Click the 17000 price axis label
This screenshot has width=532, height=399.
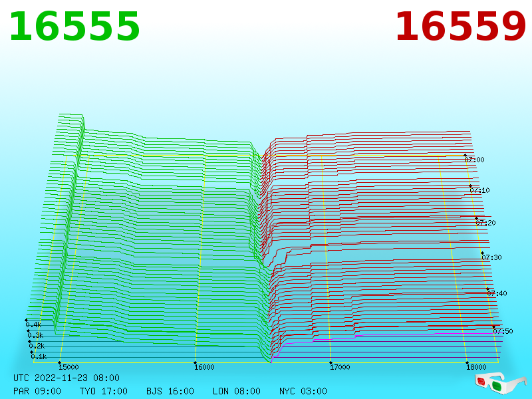[x=340, y=367]
